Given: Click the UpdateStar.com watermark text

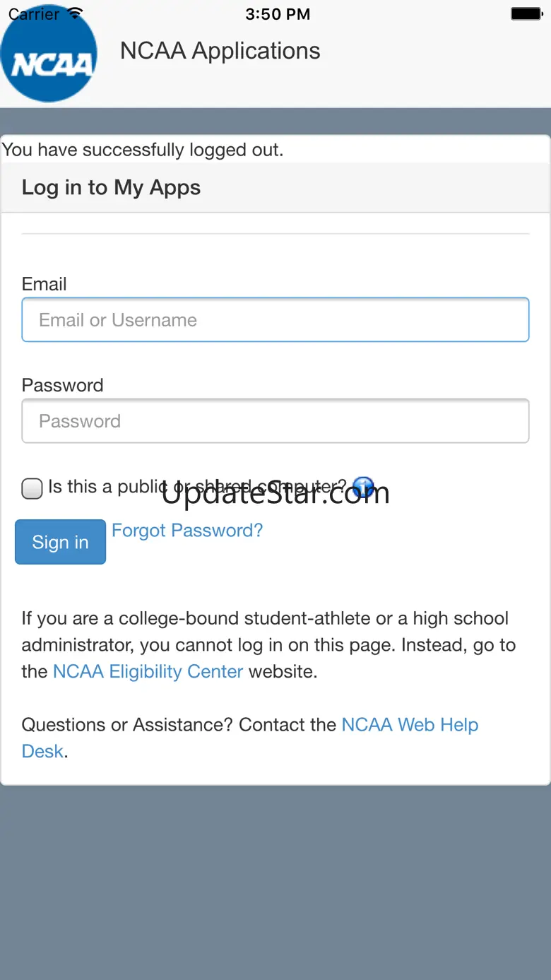Looking at the screenshot, I should pyautogui.click(x=275, y=494).
